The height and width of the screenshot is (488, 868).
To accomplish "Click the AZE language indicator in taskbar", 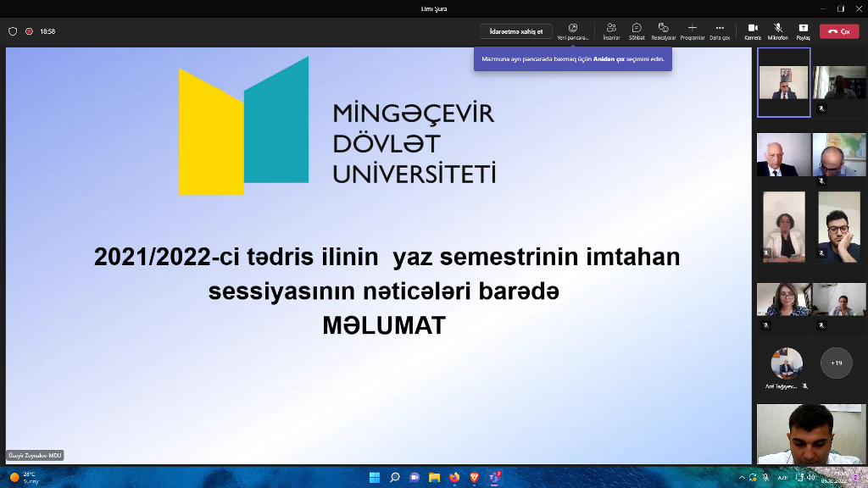I will coord(782,478).
